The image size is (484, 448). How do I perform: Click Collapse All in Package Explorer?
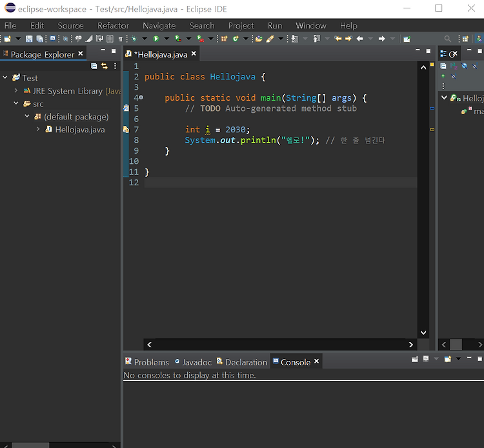tap(94, 66)
